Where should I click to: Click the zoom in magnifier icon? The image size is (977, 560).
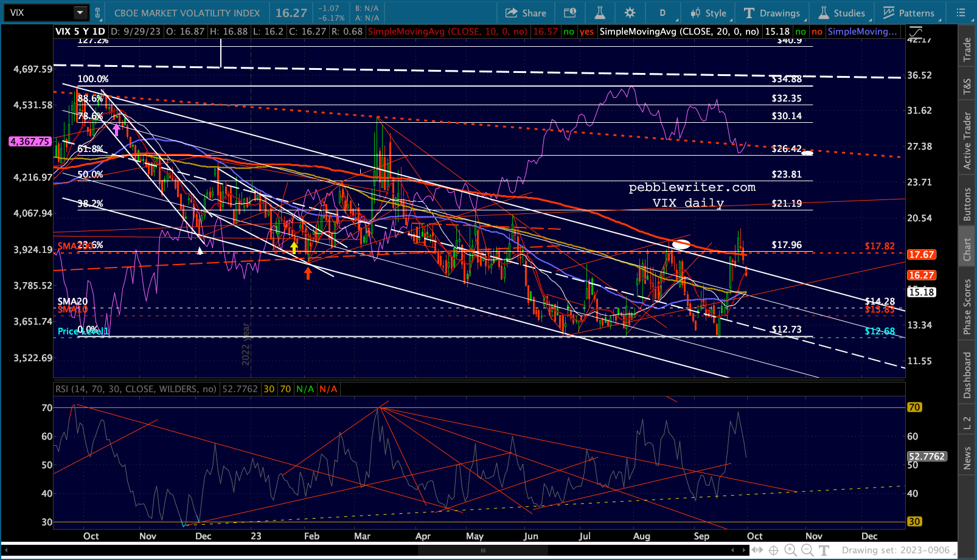point(790,550)
